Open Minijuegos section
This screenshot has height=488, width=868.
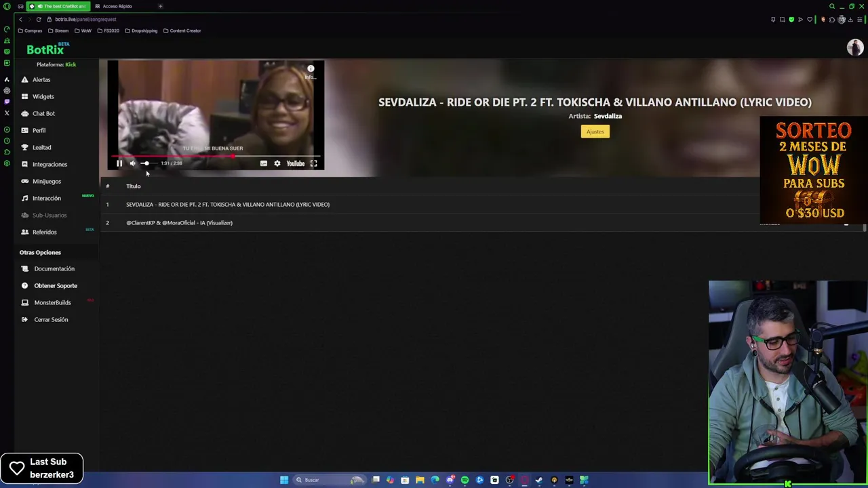point(47,181)
